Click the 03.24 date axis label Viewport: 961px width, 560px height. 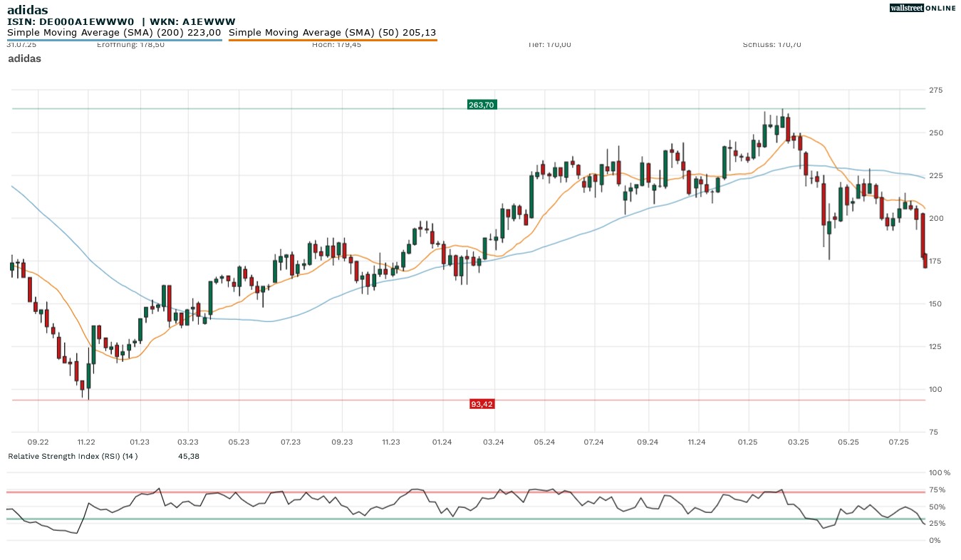point(494,442)
